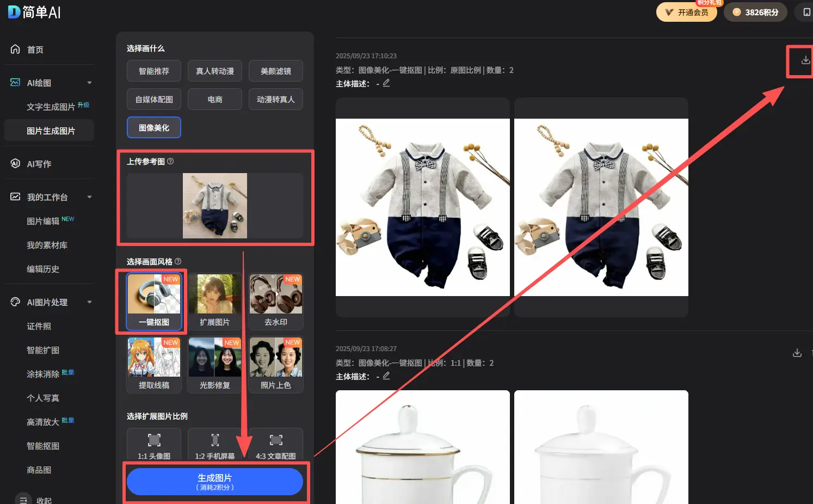
Task: Open 文字生成图片 from the sidebar
Action: click(51, 107)
